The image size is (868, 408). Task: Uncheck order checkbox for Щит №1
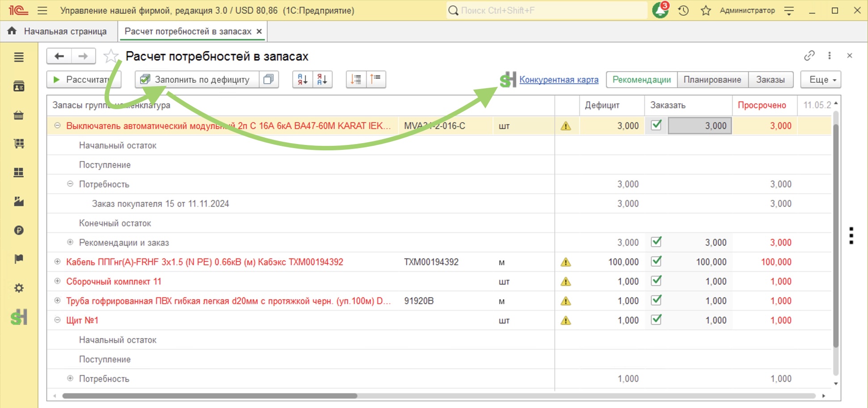click(656, 320)
